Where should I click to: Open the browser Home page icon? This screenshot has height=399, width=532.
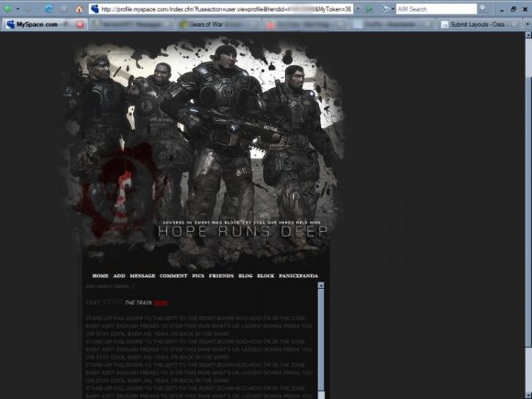(x=80, y=9)
